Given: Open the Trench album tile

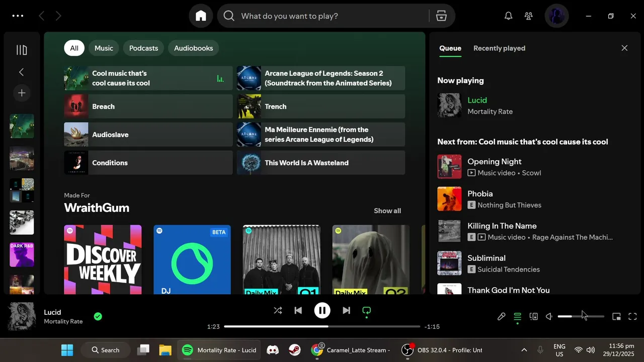Looking at the screenshot, I should pos(321,106).
